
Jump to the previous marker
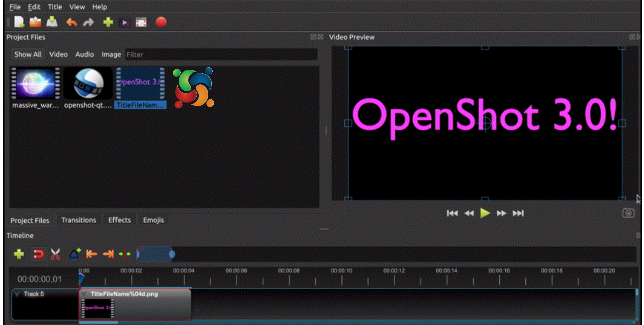coord(91,254)
